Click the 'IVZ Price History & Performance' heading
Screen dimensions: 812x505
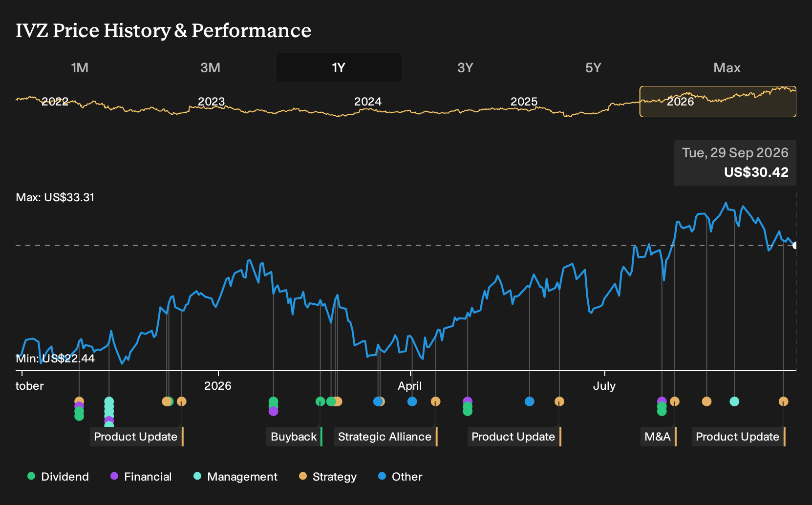(x=164, y=30)
